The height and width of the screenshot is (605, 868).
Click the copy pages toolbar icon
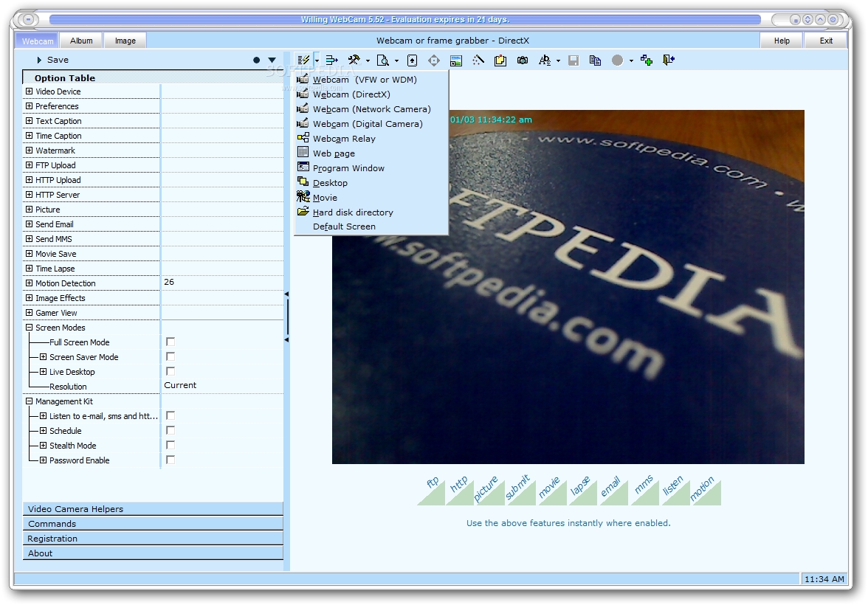pyautogui.click(x=596, y=60)
